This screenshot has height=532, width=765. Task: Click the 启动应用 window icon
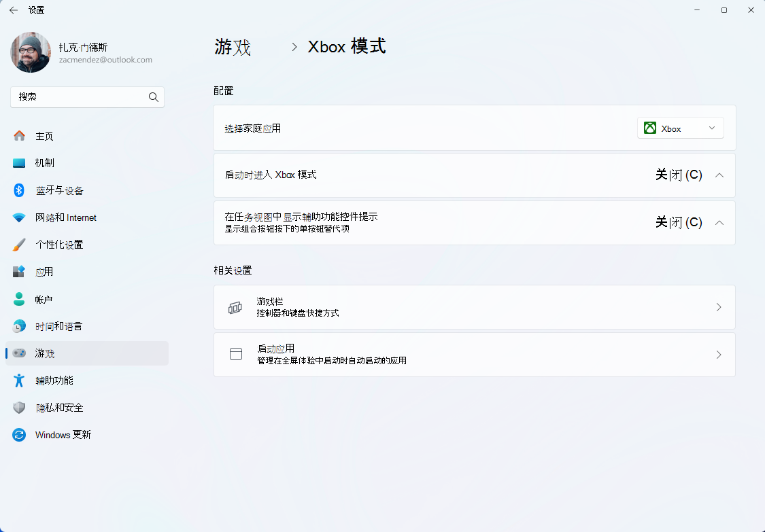(x=236, y=354)
